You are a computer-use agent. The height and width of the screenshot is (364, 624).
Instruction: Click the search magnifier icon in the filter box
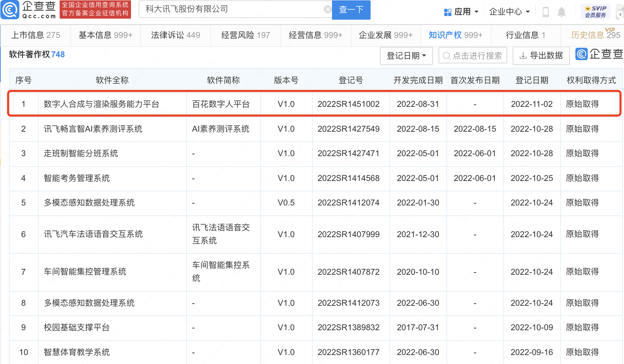tap(446, 56)
